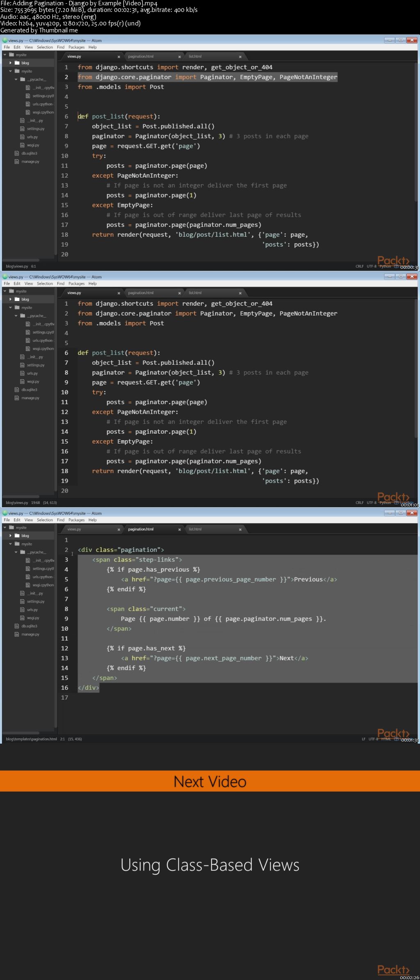The width and height of the screenshot is (420, 980).
Task: Open Find menu in middle Atom window
Action: coord(61,284)
